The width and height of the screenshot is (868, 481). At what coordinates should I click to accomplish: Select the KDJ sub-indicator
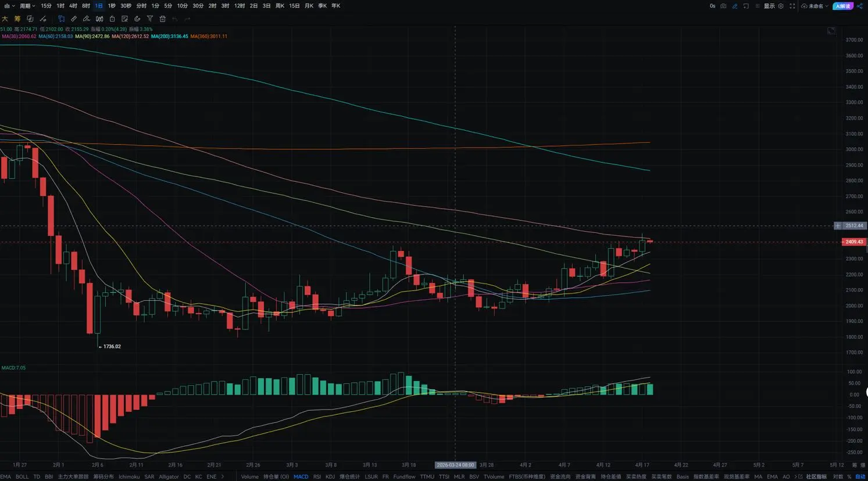coord(330,477)
